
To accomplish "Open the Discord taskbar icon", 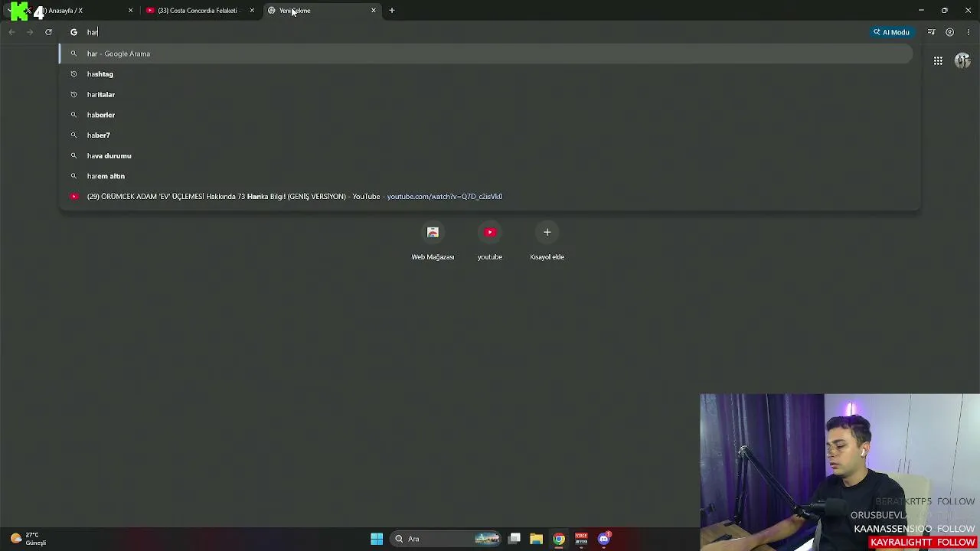I will point(604,539).
